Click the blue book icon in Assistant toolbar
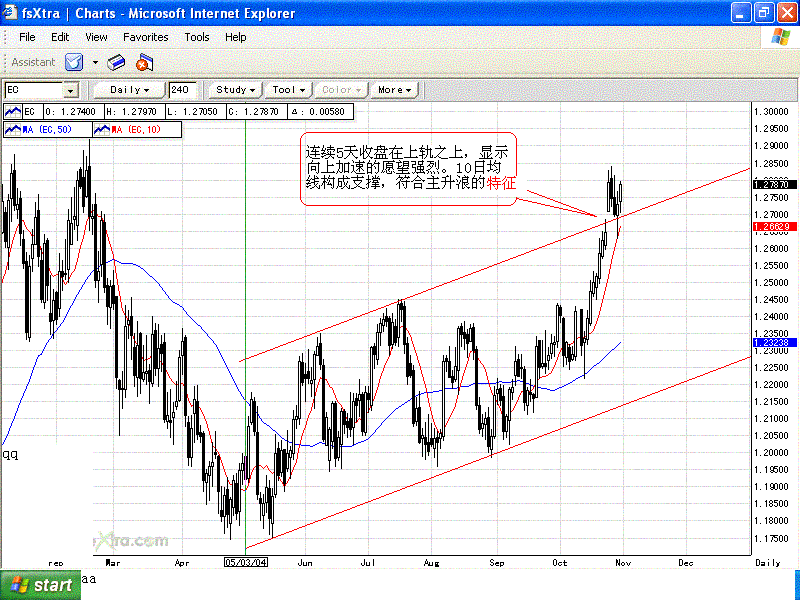800x600 pixels. 116,62
